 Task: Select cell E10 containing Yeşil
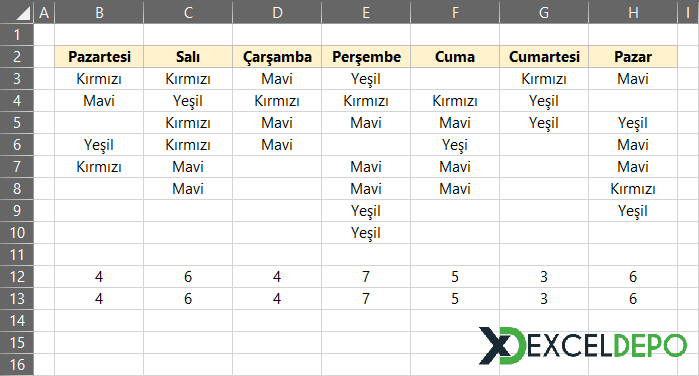pyautogui.click(x=366, y=232)
